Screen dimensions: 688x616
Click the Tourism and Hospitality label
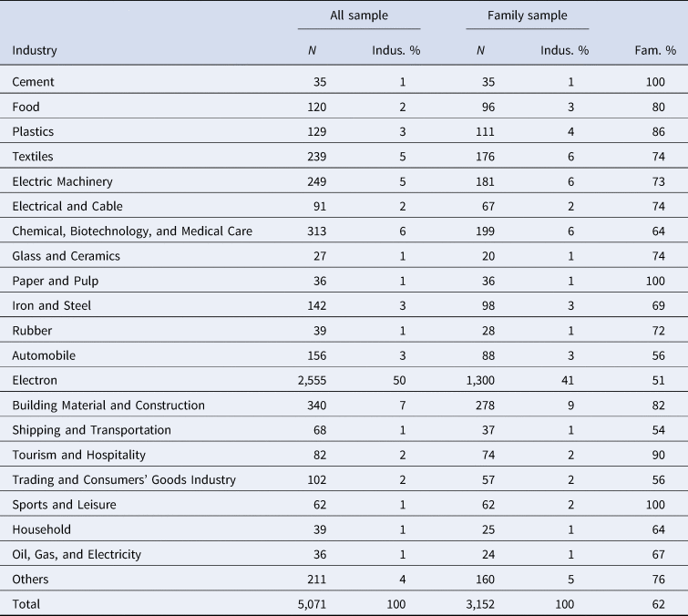pos(78,455)
